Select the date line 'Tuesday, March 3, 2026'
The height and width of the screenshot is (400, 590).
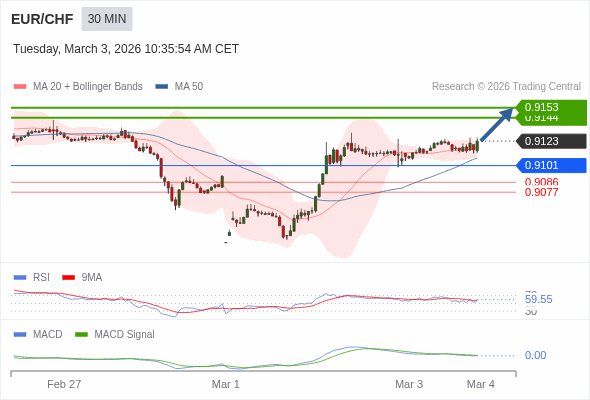click(x=77, y=49)
